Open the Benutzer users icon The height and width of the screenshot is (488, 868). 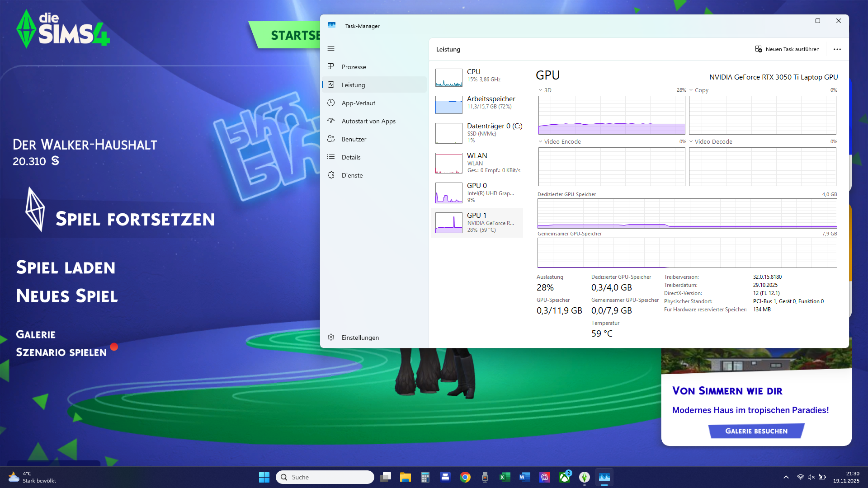(x=331, y=139)
